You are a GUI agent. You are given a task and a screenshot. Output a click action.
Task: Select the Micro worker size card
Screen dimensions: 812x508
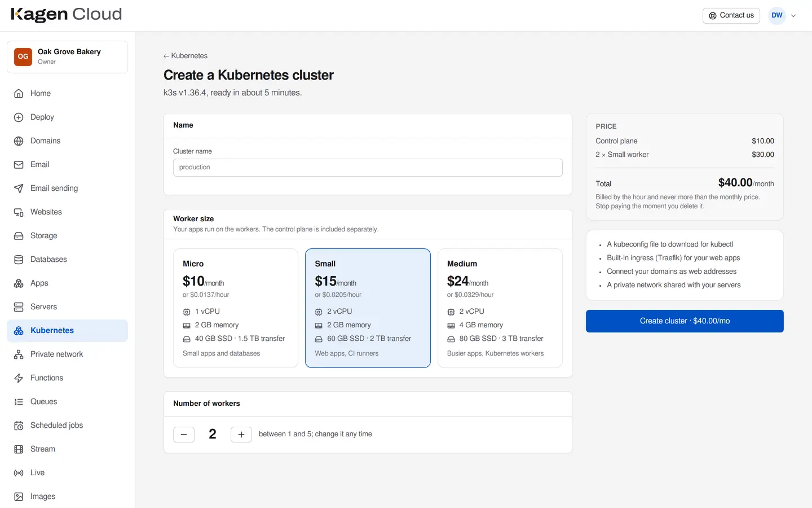point(236,308)
